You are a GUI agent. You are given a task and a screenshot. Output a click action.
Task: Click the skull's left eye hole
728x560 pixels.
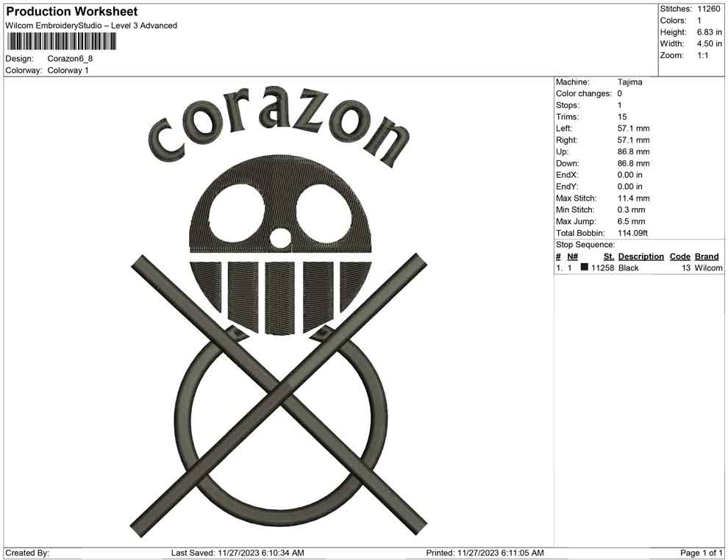coord(236,215)
